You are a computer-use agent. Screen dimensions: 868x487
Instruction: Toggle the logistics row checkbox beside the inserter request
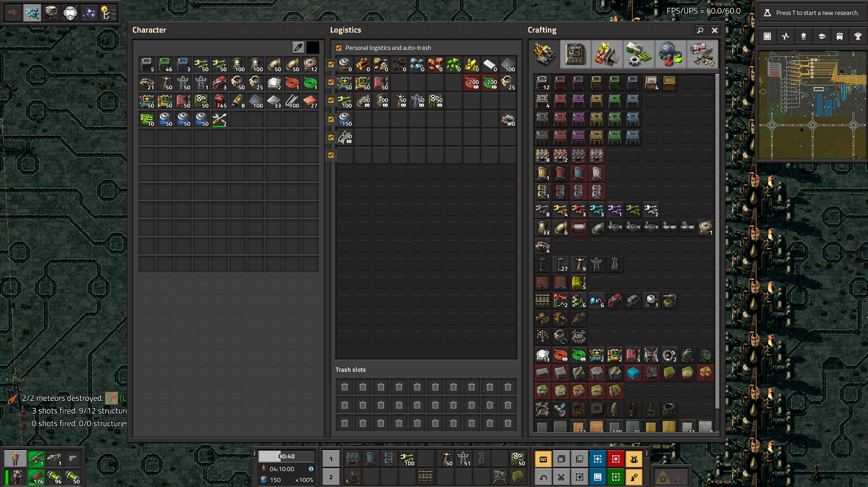point(332,100)
